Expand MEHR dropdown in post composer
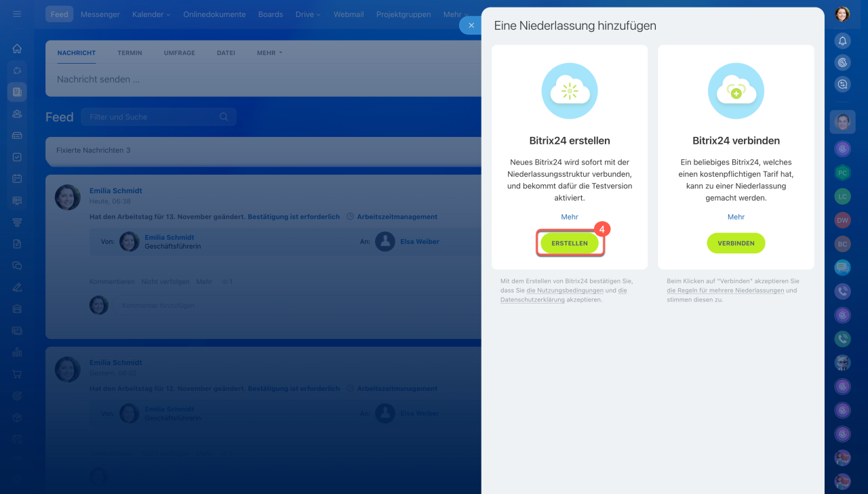 tap(269, 53)
